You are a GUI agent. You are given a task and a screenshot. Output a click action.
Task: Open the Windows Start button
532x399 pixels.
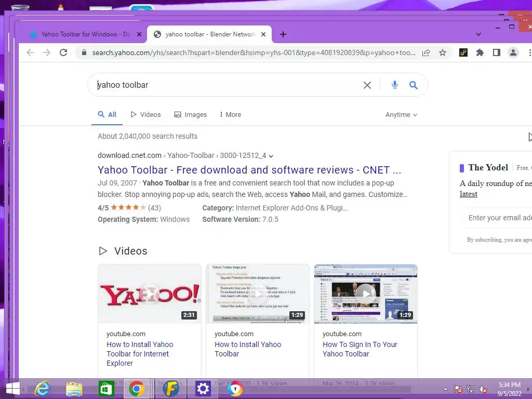coord(13,389)
